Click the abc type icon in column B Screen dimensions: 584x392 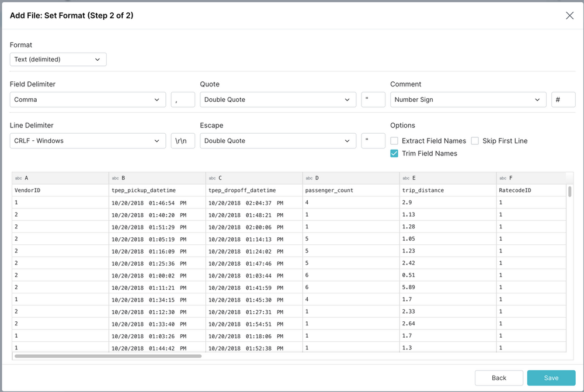(x=115, y=178)
